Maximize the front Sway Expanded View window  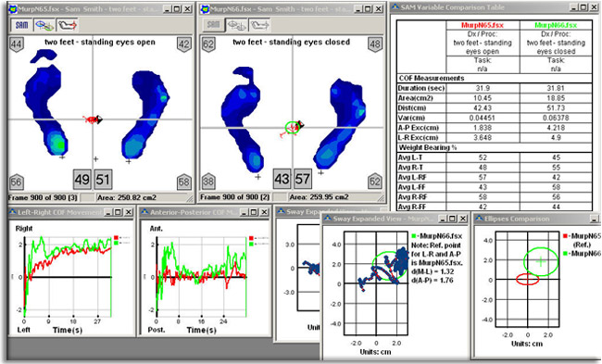tap(453, 219)
